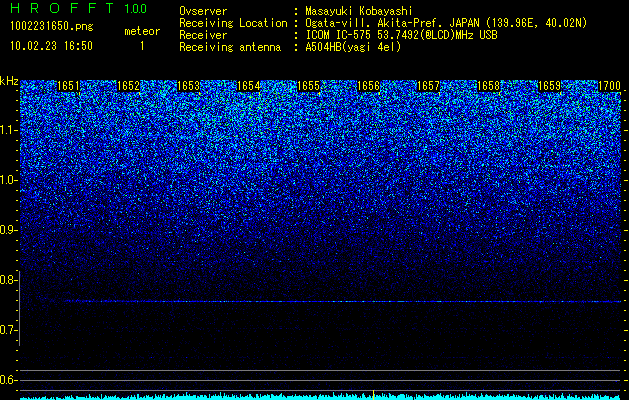Click the 1.1 frequency axis label
The height and width of the screenshot is (400, 629).
(8, 130)
